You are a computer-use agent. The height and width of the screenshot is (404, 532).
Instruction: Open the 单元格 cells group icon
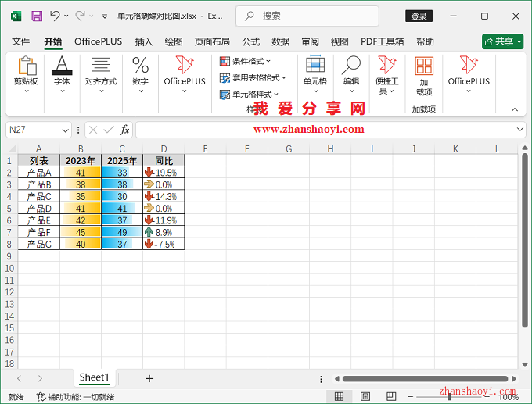[315, 74]
